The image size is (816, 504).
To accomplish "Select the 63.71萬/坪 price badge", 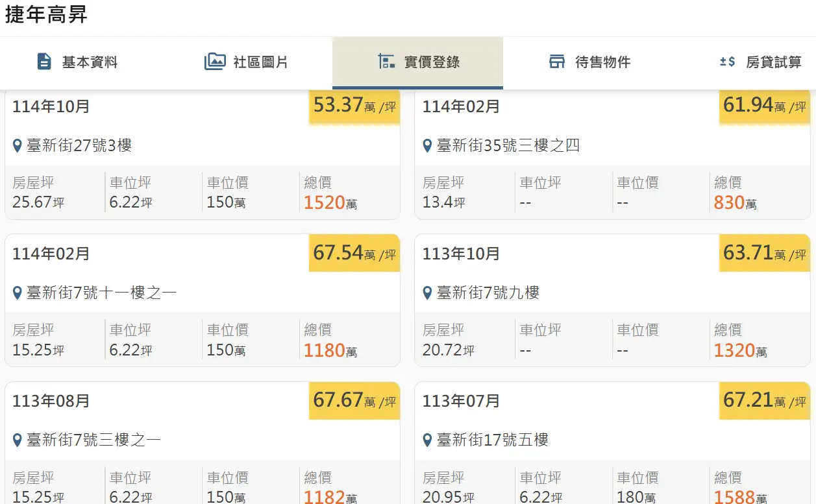I will 764,253.
